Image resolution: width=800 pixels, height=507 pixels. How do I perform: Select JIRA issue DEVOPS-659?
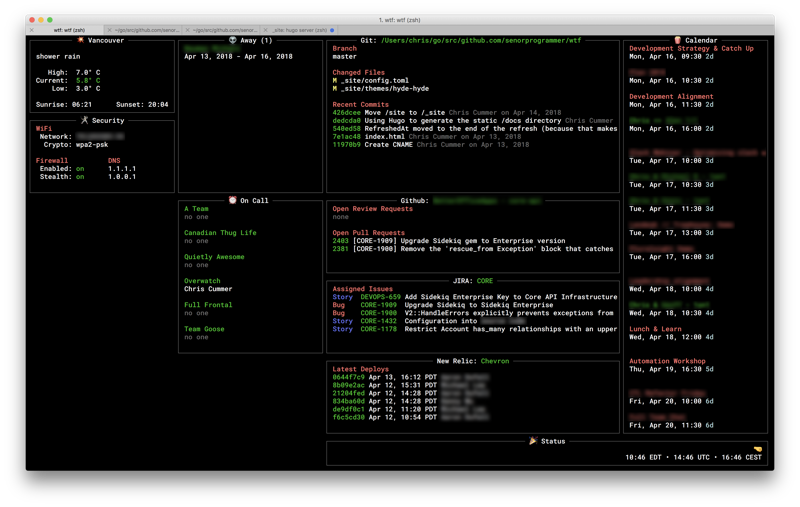pos(380,297)
